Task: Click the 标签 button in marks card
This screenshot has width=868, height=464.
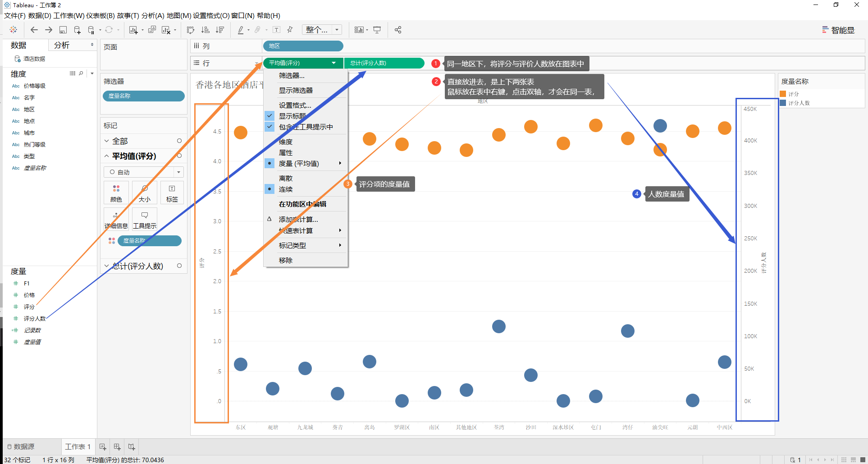Action: tap(172, 193)
